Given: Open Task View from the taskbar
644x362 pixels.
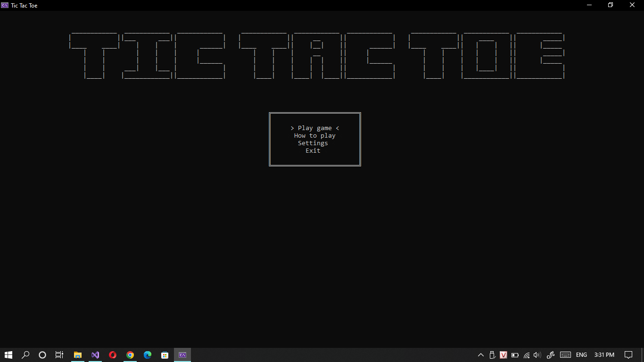Looking at the screenshot, I should pos(59,355).
